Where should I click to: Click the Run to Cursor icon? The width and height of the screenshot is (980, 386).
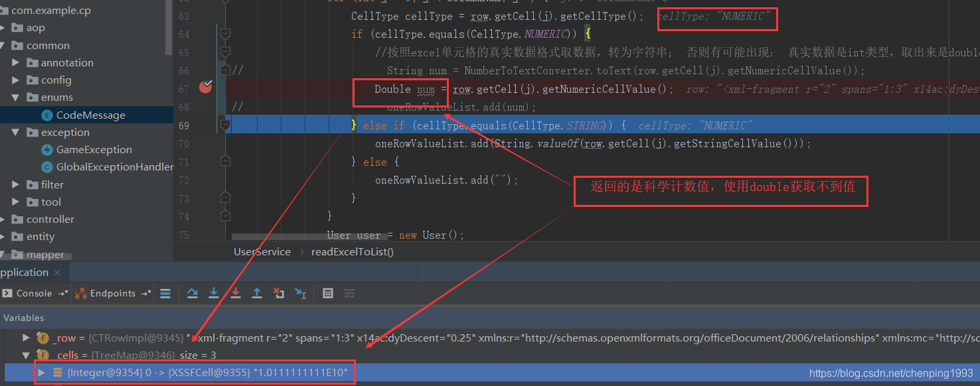click(x=301, y=293)
